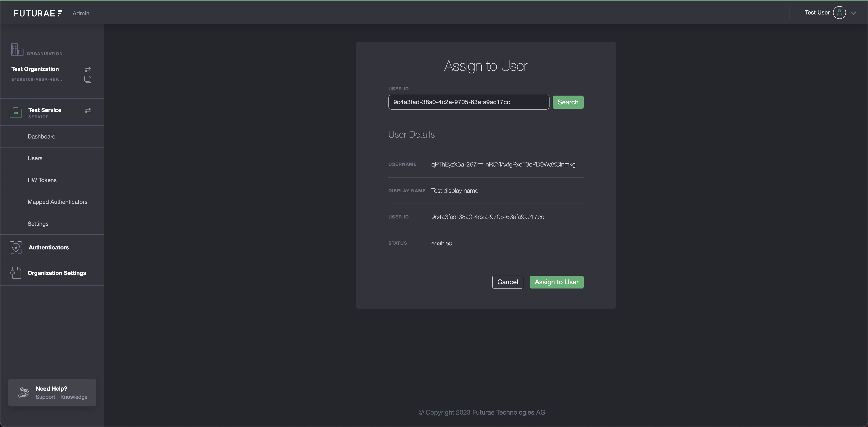This screenshot has height=427, width=868.
Task: Open the Support link
Action: tap(45, 397)
